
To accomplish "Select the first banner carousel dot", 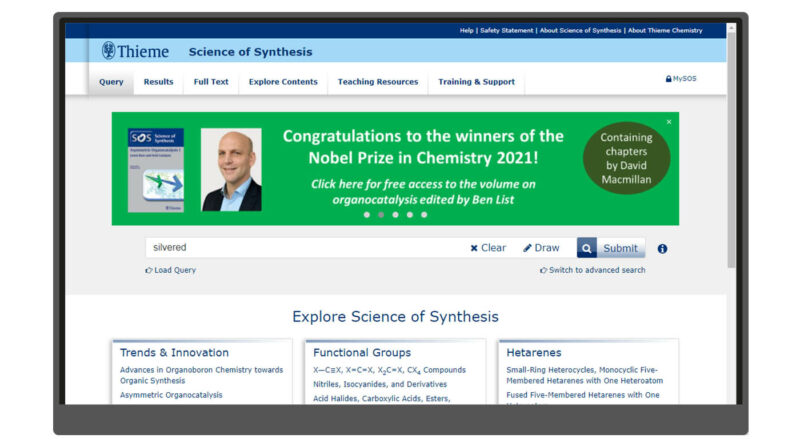I will 367,215.
